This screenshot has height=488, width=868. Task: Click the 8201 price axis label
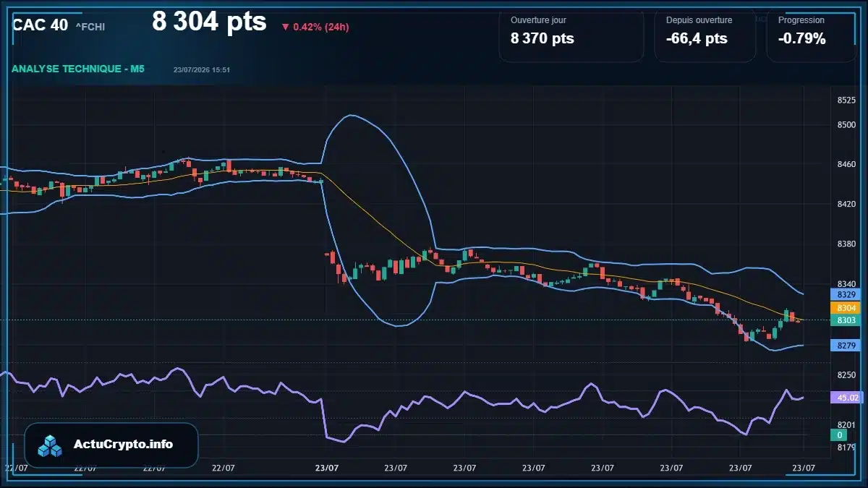pos(846,424)
